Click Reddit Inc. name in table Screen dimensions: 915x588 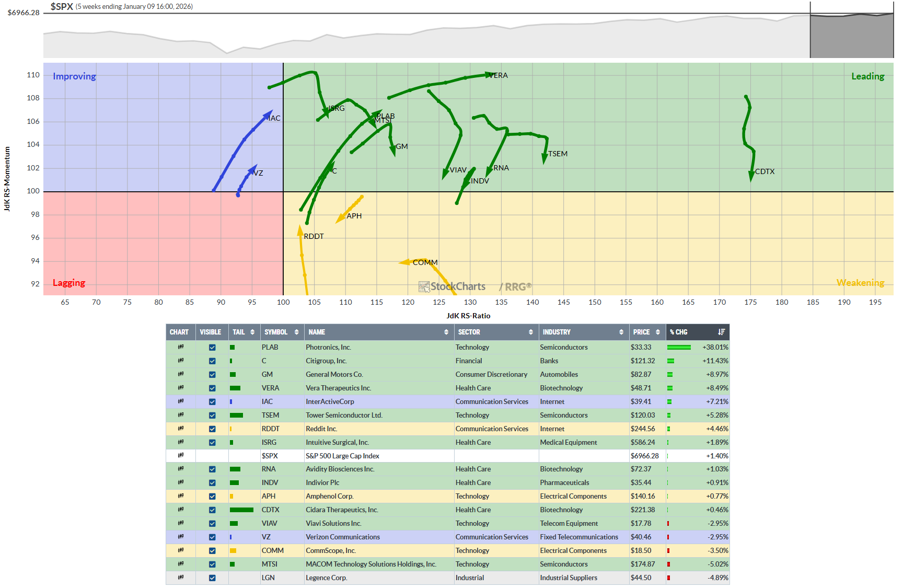click(321, 429)
